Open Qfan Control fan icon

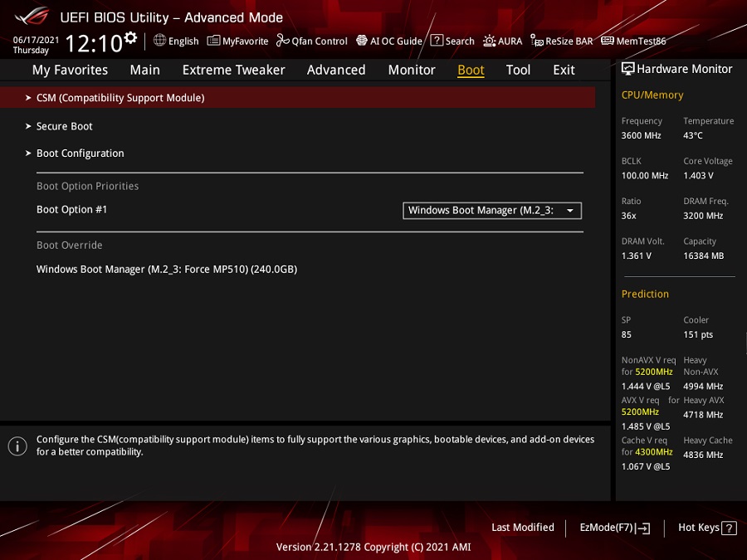pyautogui.click(x=282, y=41)
